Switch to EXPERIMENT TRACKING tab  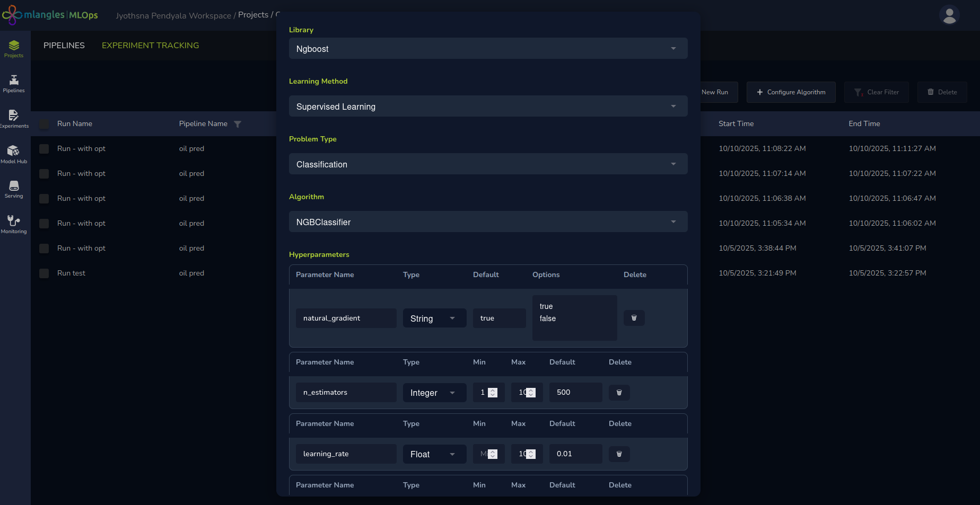tap(150, 46)
